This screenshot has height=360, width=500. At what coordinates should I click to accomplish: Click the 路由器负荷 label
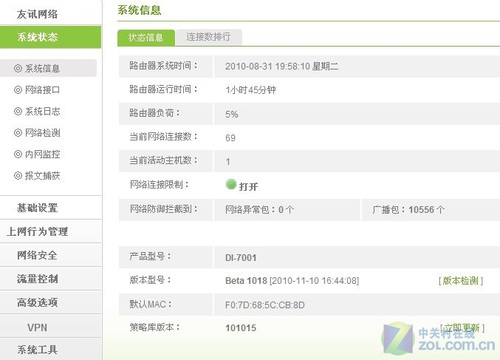[x=155, y=113]
